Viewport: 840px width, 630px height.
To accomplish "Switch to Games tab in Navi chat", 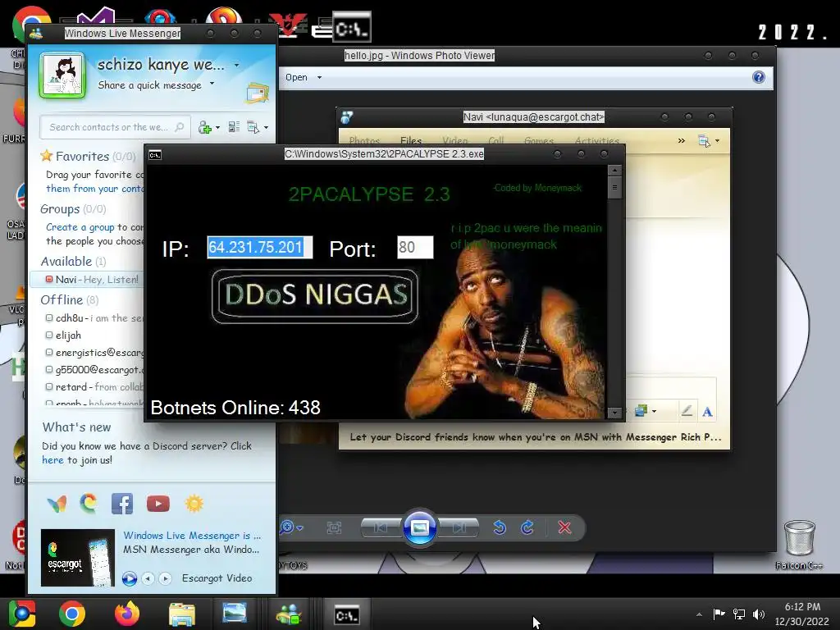I will (539, 140).
